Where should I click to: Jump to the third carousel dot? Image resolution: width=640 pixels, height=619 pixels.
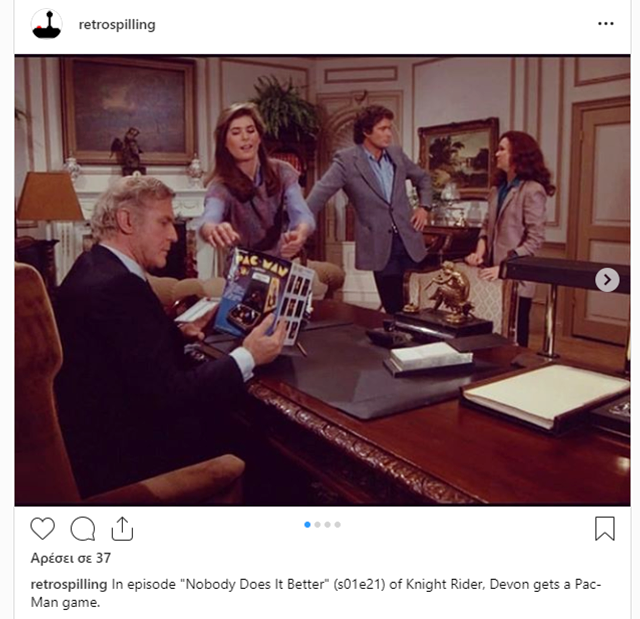(327, 525)
